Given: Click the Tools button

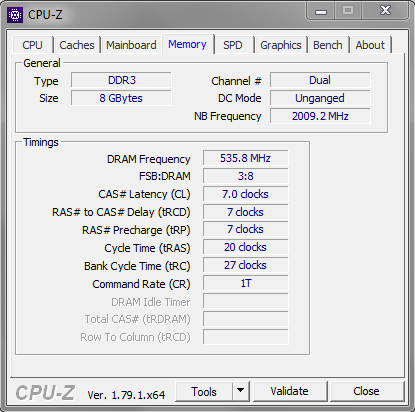Looking at the screenshot, I should [204, 392].
